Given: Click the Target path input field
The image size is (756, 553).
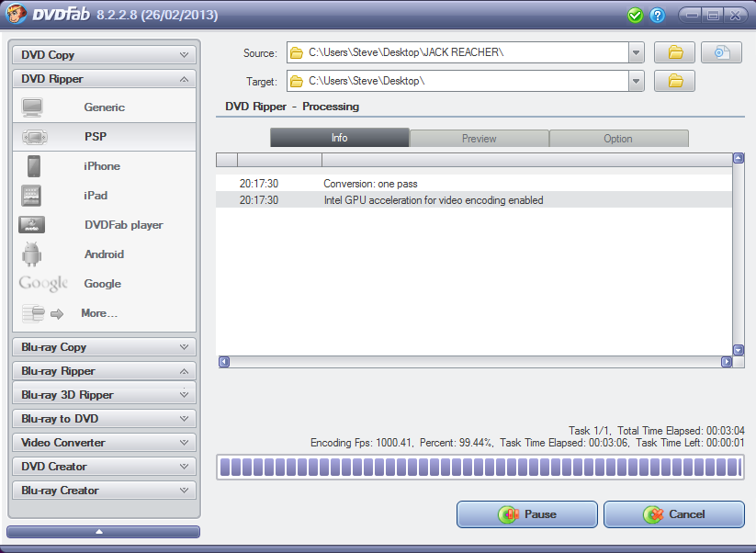Looking at the screenshot, I should tap(458, 81).
